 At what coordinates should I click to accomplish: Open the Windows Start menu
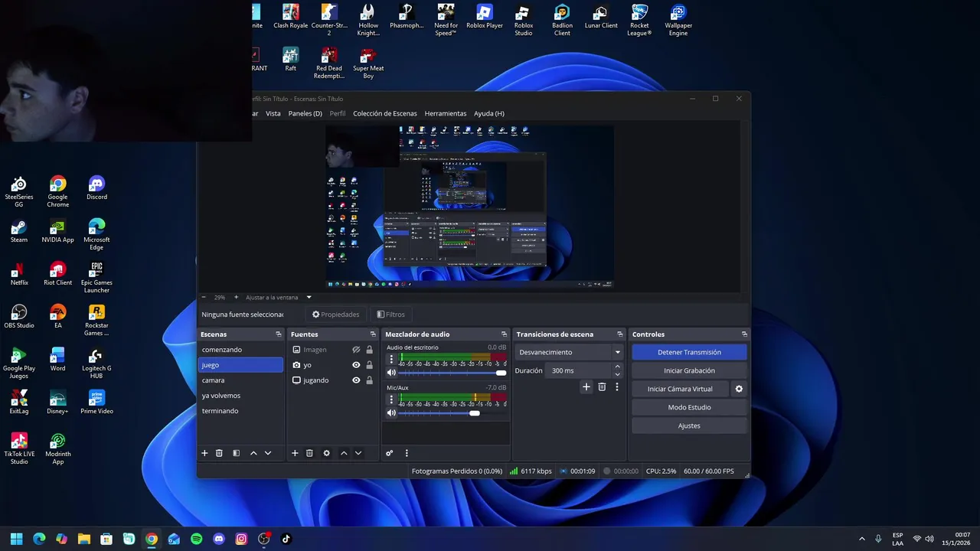(x=17, y=539)
